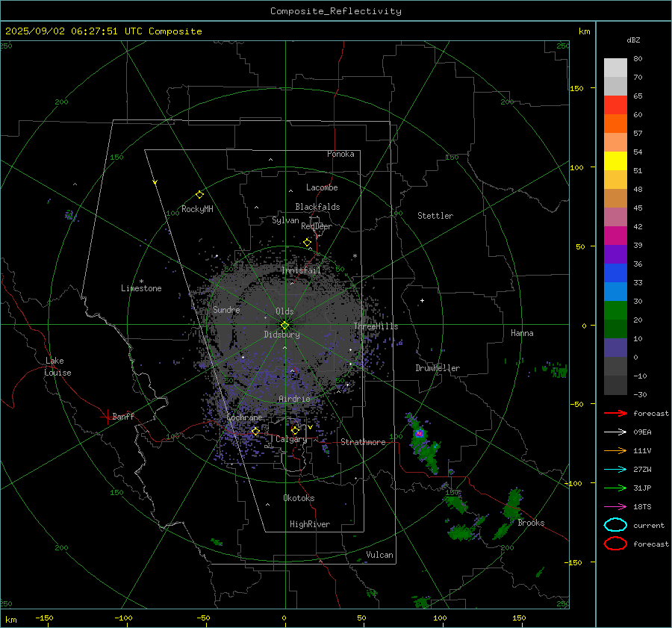Click the Vulcan city label
Viewport: 672px width, 628px height.
point(379,555)
